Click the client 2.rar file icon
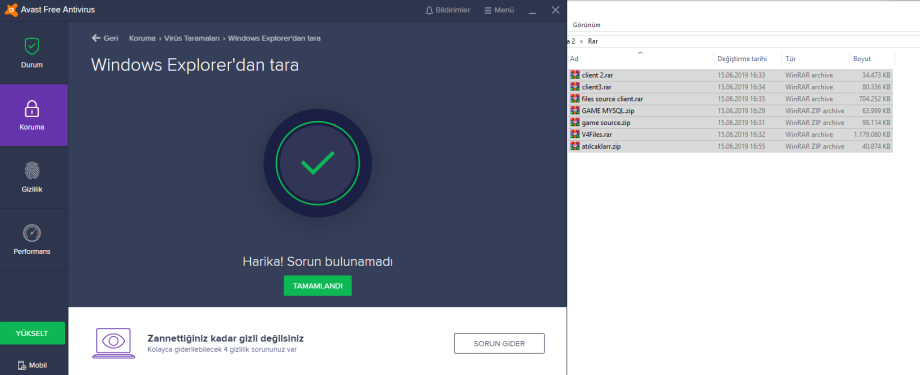920x375 pixels. (575, 75)
